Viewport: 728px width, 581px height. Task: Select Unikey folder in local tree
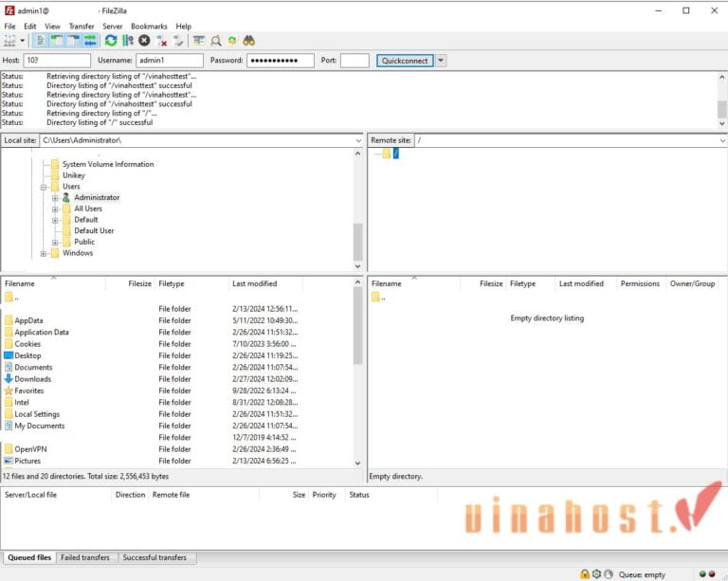(74, 175)
